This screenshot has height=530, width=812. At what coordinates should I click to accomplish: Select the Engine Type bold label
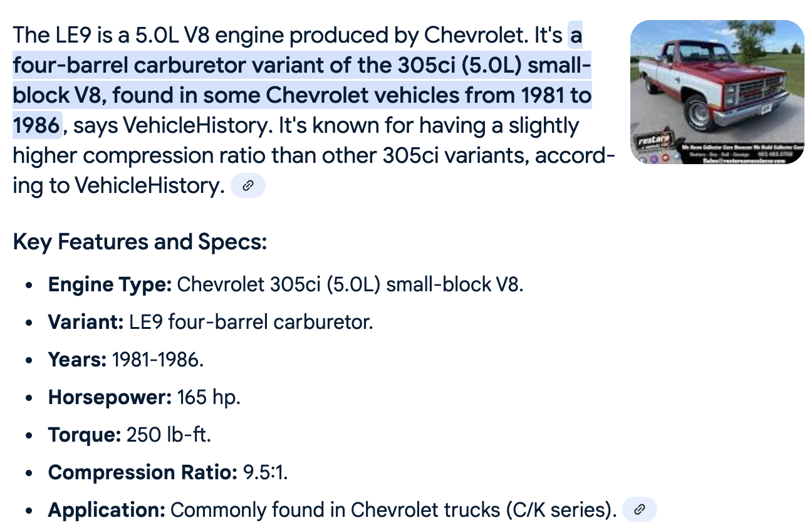(110, 285)
